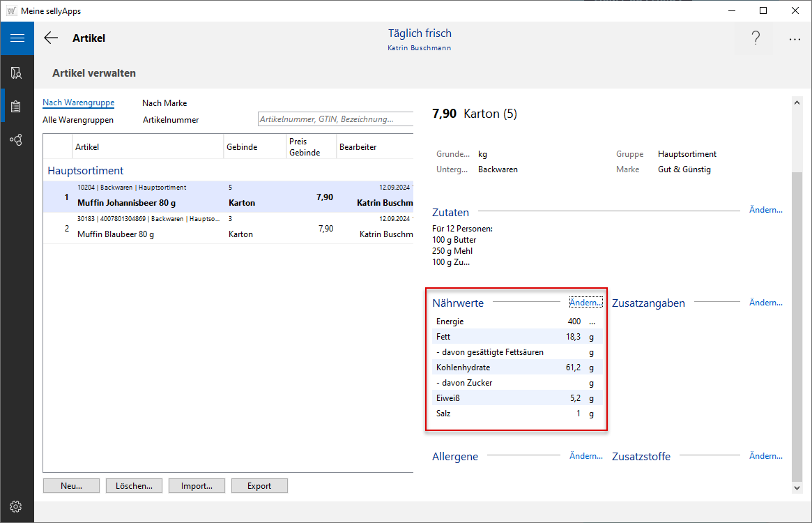Viewport: 812px width, 523px height.
Task: Click Ändern... link for Allergene
Action: [x=585, y=456]
